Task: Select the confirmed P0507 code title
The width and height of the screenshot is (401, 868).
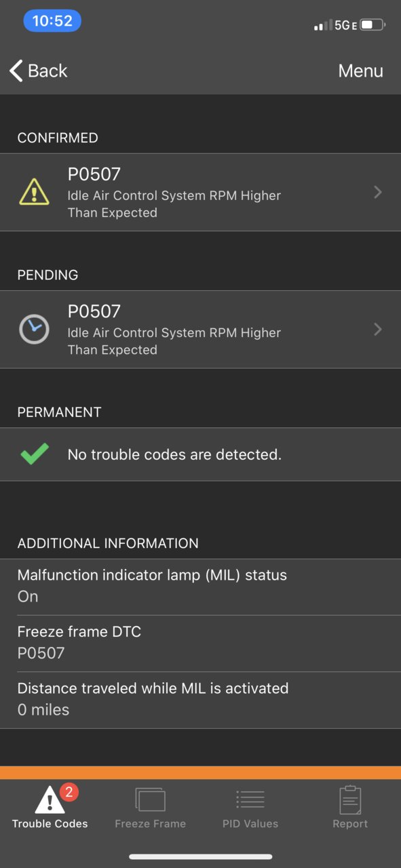Action: (94, 174)
